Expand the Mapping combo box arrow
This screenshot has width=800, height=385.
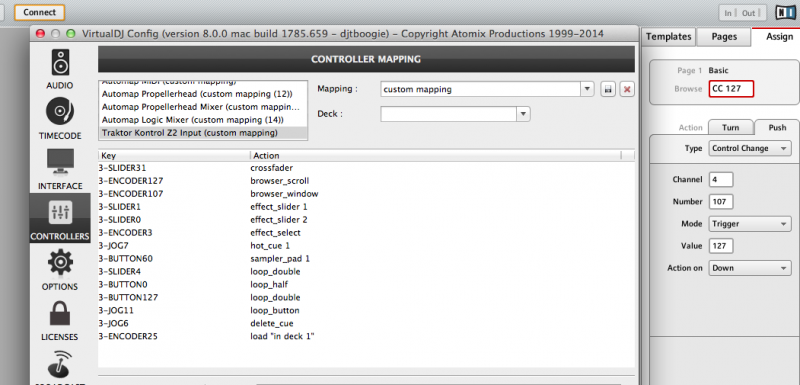(x=588, y=89)
